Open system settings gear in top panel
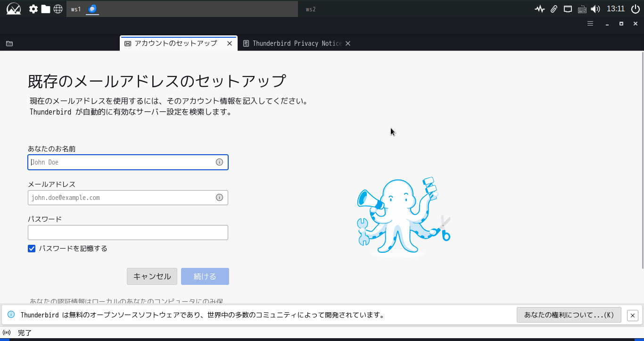 click(x=33, y=9)
